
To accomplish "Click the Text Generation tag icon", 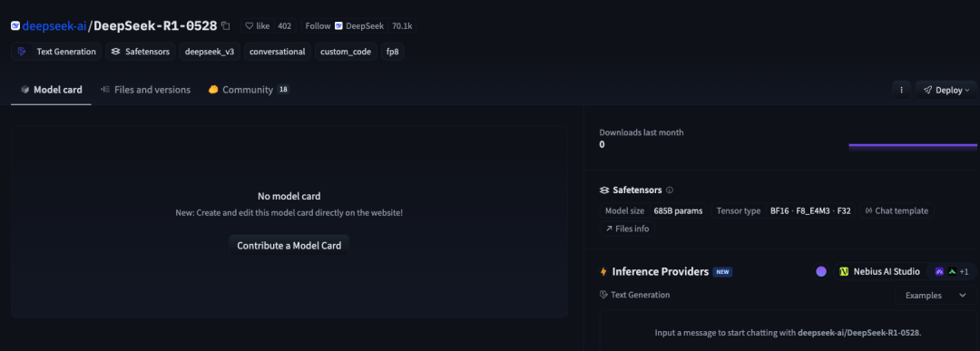I will pos(23,51).
